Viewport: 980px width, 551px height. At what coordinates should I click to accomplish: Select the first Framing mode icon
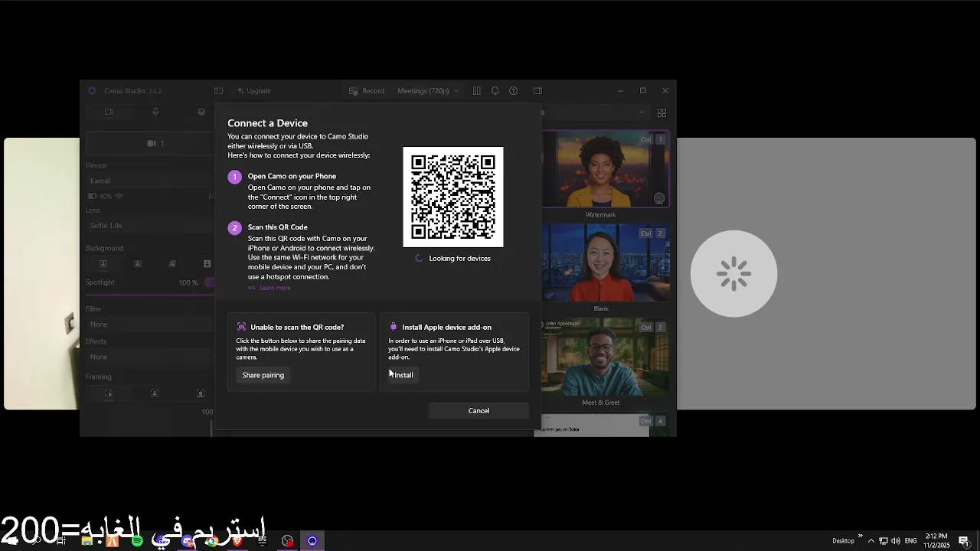(109, 393)
